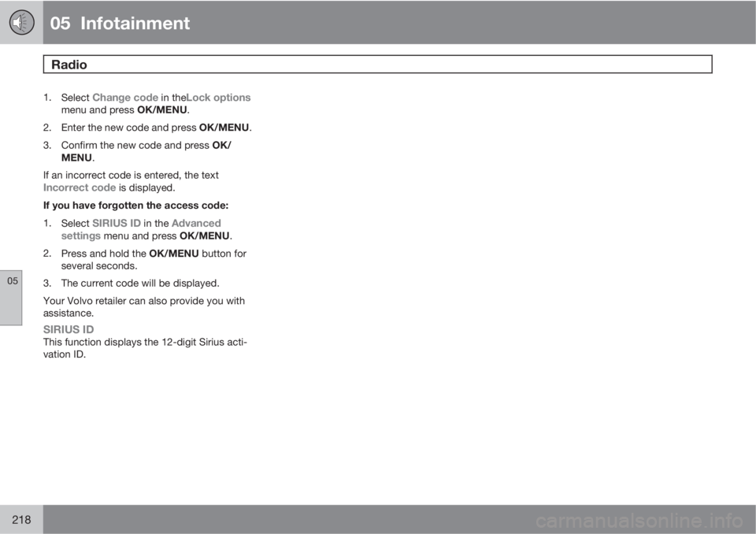756x534 pixels.
Task: Click the 05 Infotainment chapter title
Action: coord(120,23)
